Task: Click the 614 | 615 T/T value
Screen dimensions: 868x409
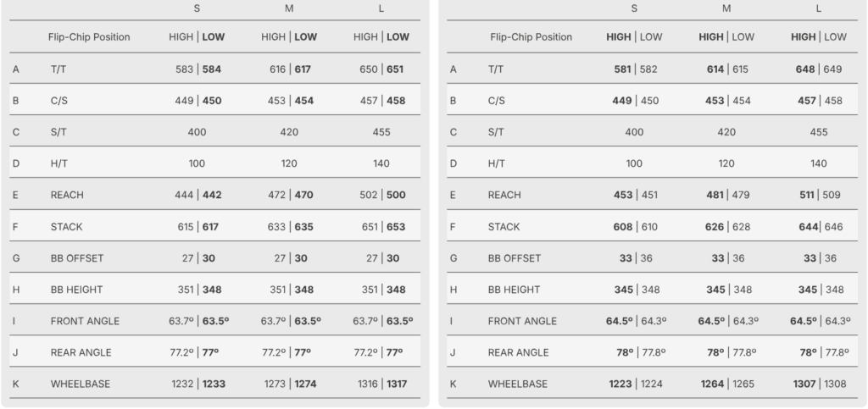Action: coord(726,69)
